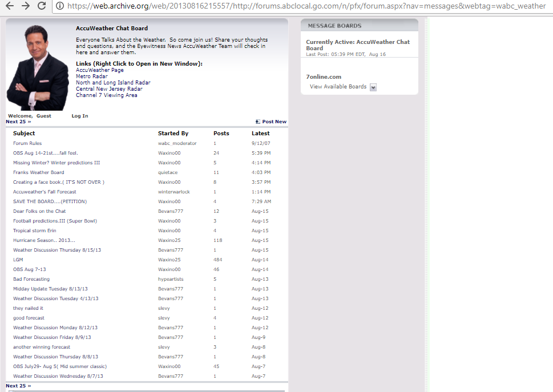
Task: Open the AccuWeather Page link
Action: tap(100, 70)
